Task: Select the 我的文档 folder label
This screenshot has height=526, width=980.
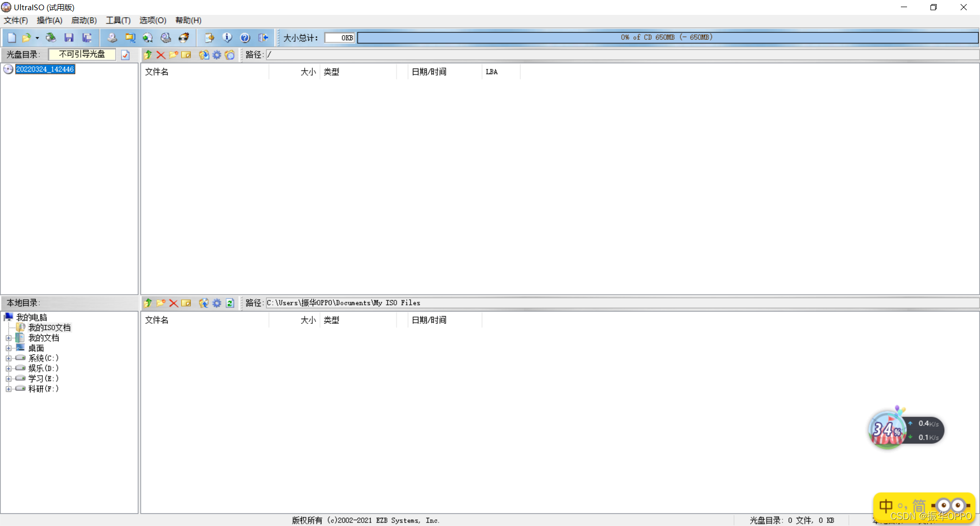Action: (x=44, y=338)
